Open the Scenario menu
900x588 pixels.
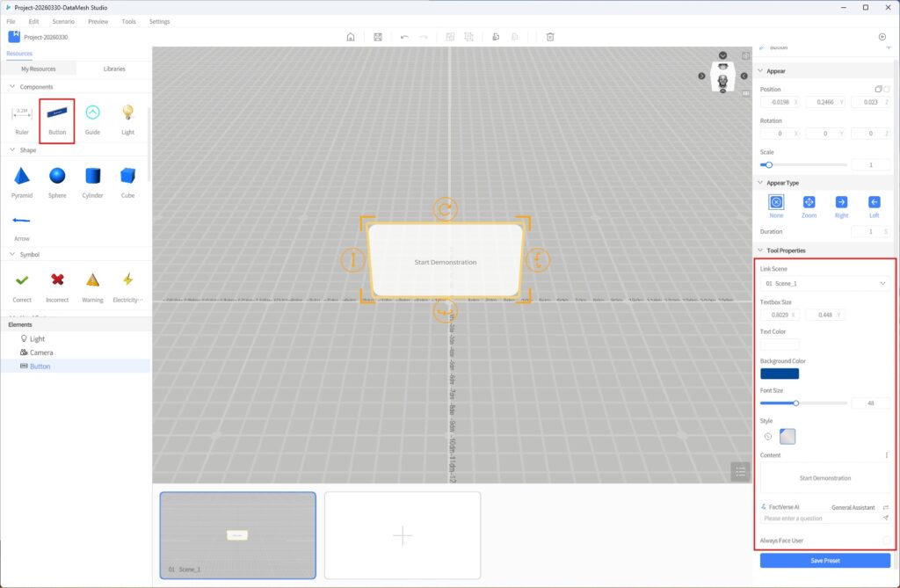63,21
